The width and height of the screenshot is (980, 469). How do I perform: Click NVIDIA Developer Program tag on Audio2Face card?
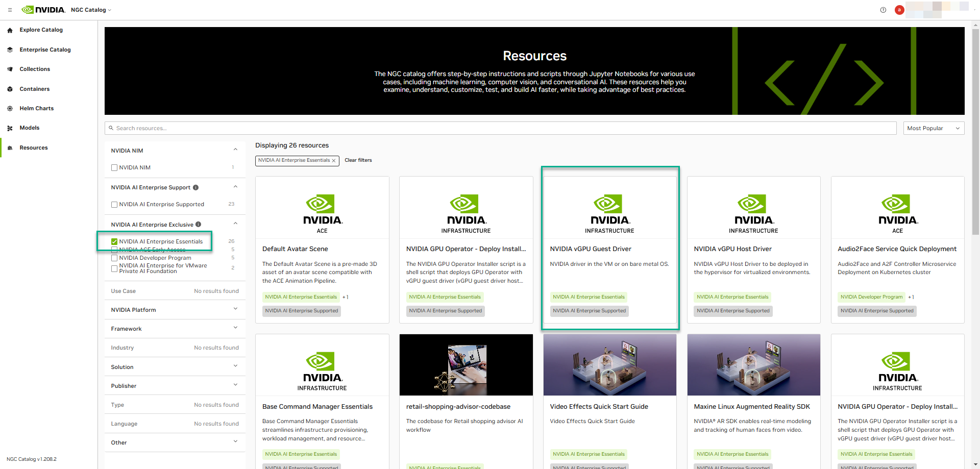(x=871, y=297)
